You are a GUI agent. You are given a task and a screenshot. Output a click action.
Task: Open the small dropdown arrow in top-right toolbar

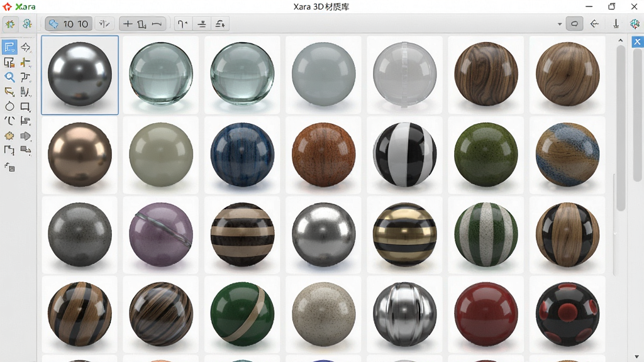tap(559, 25)
